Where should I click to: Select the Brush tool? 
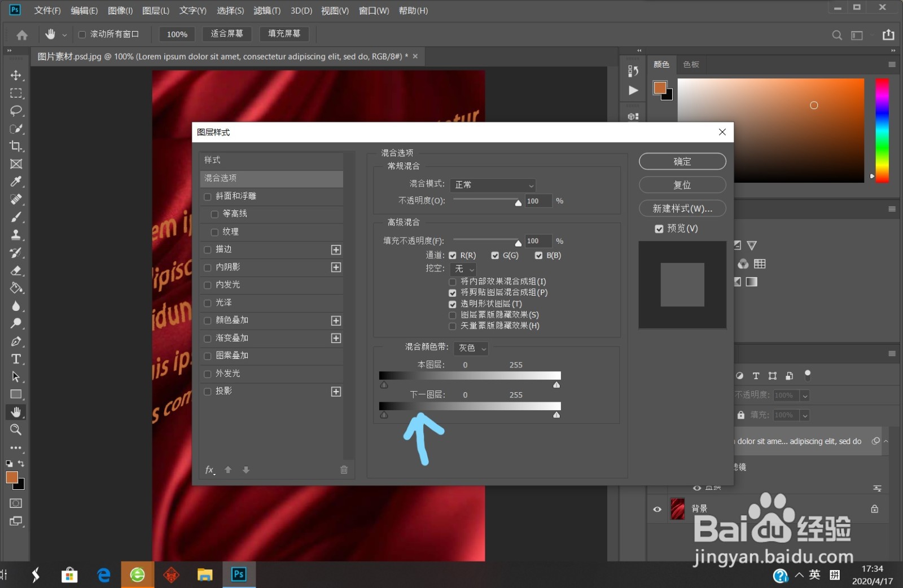click(16, 217)
